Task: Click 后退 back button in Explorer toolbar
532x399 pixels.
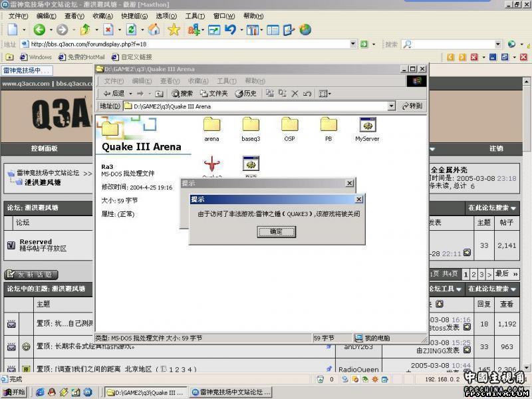Action: 114,94
